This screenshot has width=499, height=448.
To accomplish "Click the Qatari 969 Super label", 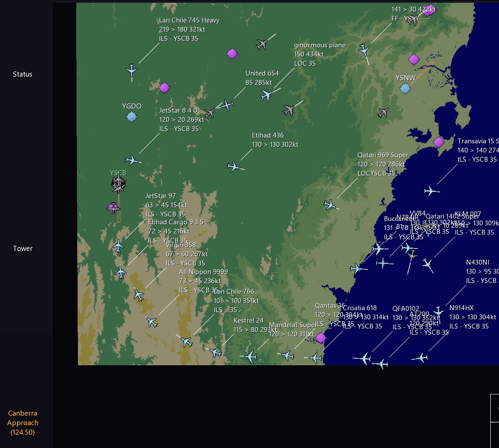I will [x=383, y=164].
